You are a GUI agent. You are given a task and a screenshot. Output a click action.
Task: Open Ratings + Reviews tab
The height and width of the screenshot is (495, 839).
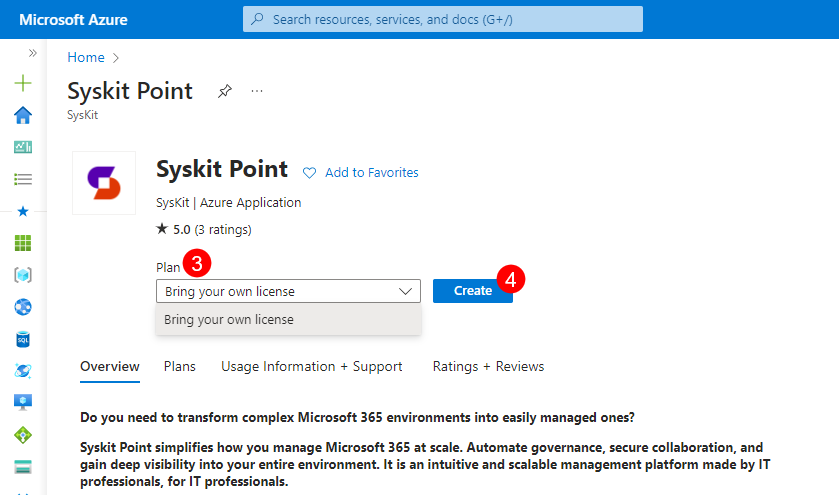click(x=488, y=367)
